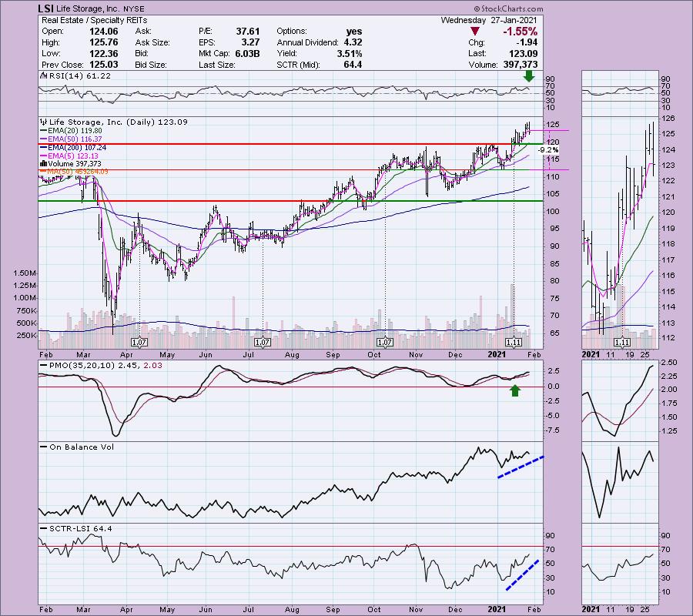Select the Last price value in the header table

click(524, 53)
